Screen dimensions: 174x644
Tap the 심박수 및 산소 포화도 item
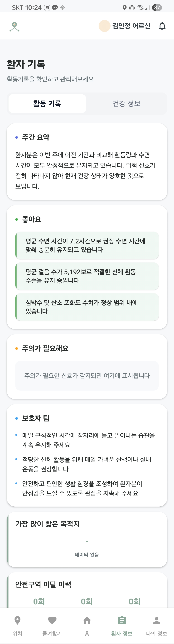(87, 307)
